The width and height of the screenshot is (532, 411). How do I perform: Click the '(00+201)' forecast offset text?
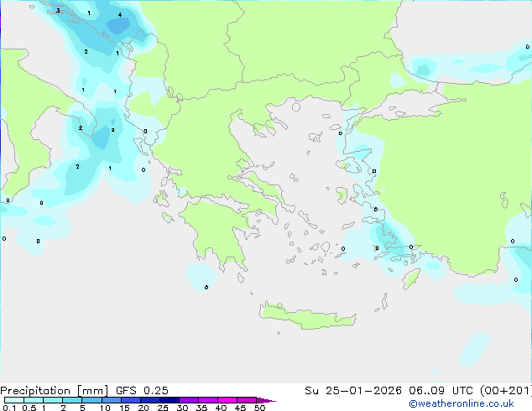click(506, 391)
